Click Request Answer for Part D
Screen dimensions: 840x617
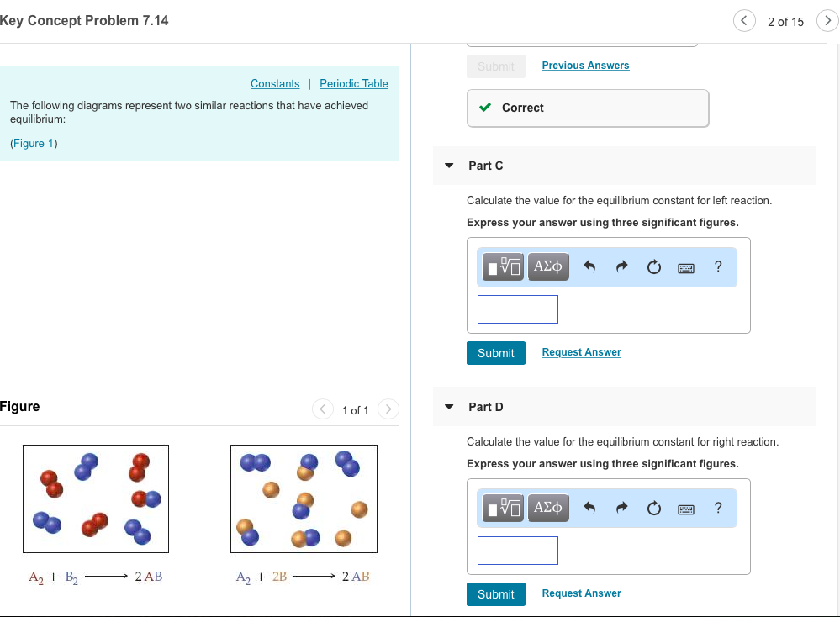(x=581, y=593)
